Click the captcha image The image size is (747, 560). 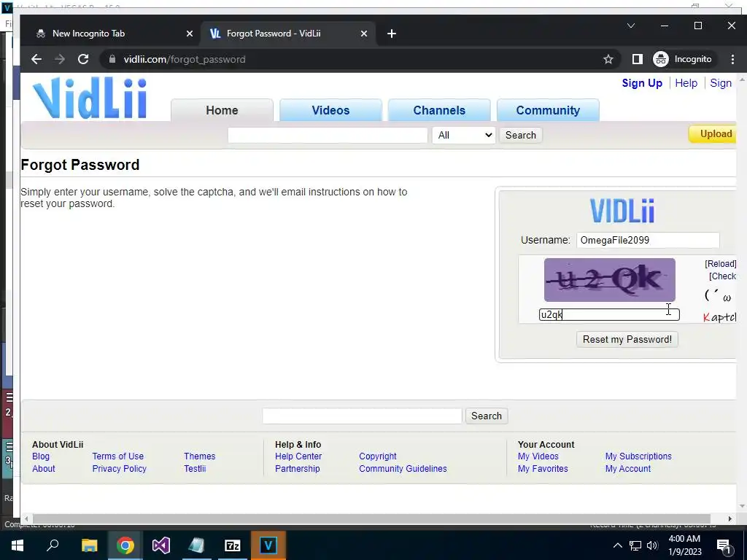[609, 280]
